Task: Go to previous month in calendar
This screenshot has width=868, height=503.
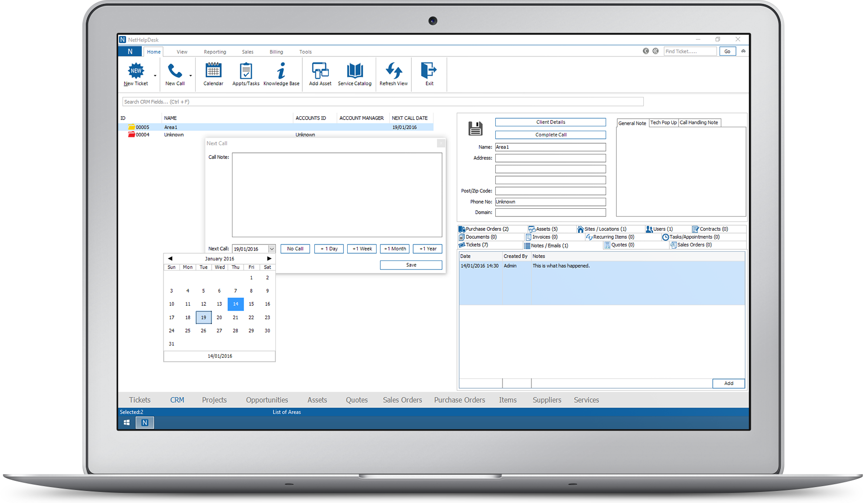Action: coord(170,258)
